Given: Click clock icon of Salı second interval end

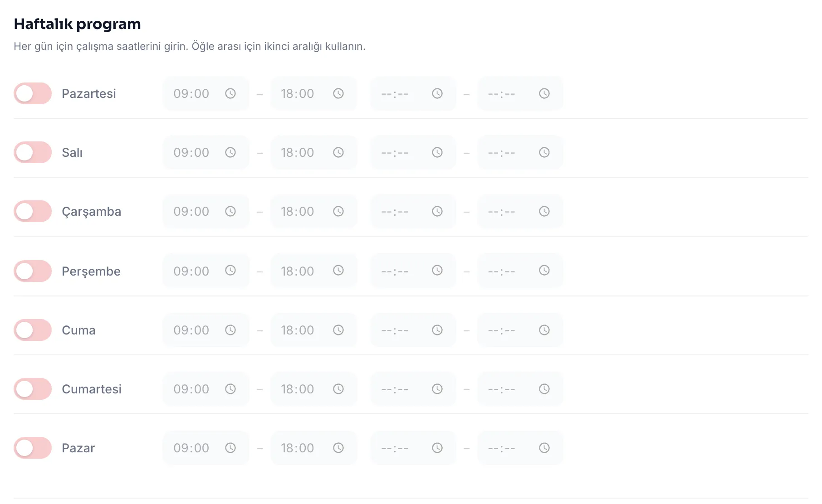Looking at the screenshot, I should tap(544, 152).
